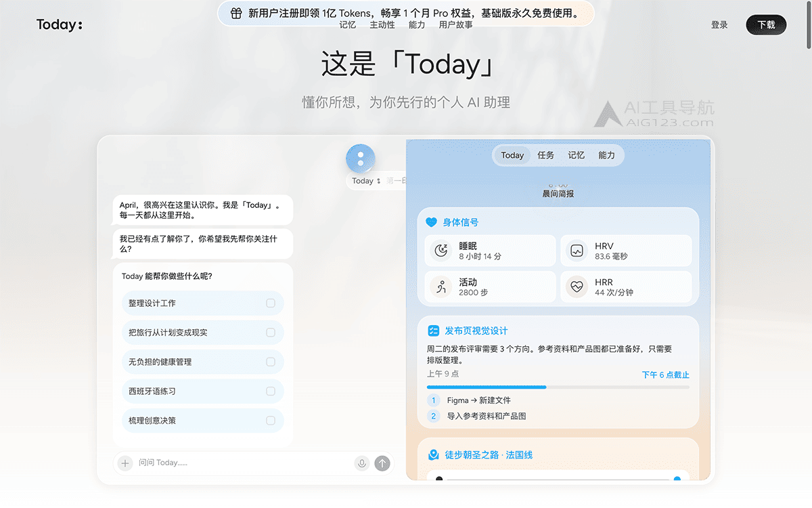Click the plus attachment icon

pos(125,463)
